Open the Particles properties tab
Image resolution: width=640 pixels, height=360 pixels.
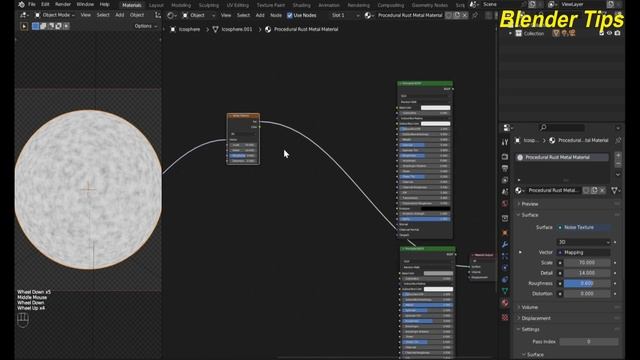pos(505,256)
